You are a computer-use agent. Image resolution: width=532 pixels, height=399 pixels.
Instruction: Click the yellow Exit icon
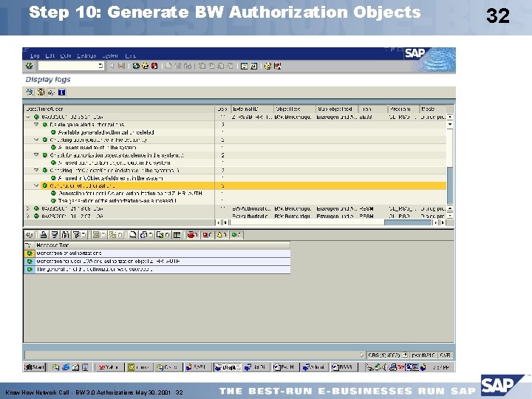(x=146, y=66)
